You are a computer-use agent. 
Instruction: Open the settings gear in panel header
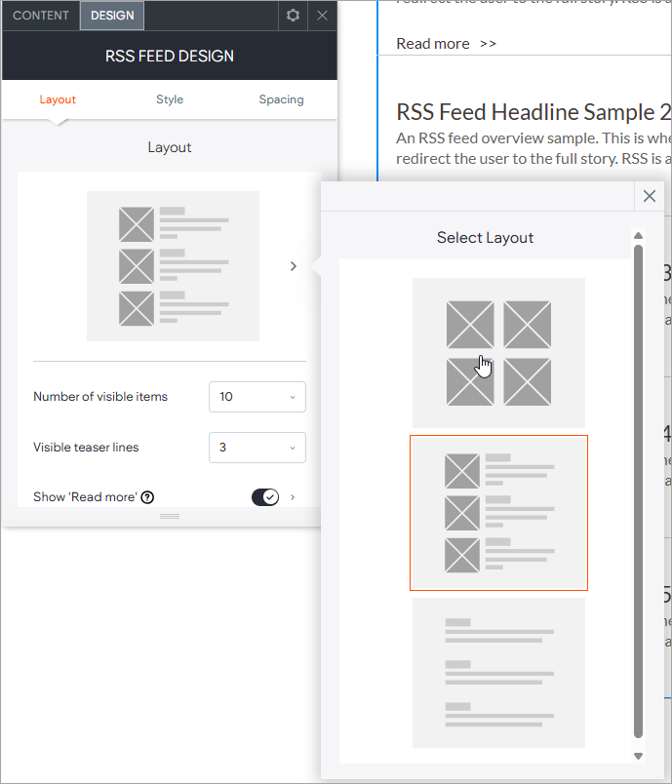pos(293,16)
